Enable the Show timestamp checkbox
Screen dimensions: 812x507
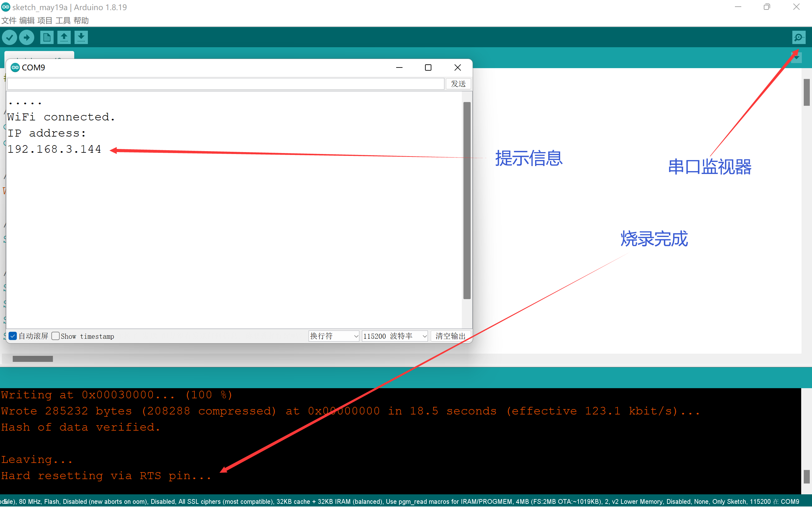click(56, 336)
